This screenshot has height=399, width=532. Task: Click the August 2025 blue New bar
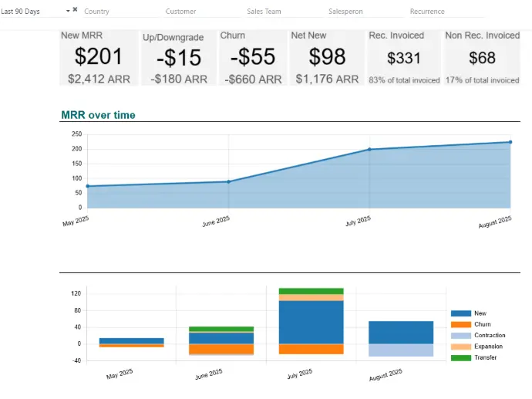(400, 333)
